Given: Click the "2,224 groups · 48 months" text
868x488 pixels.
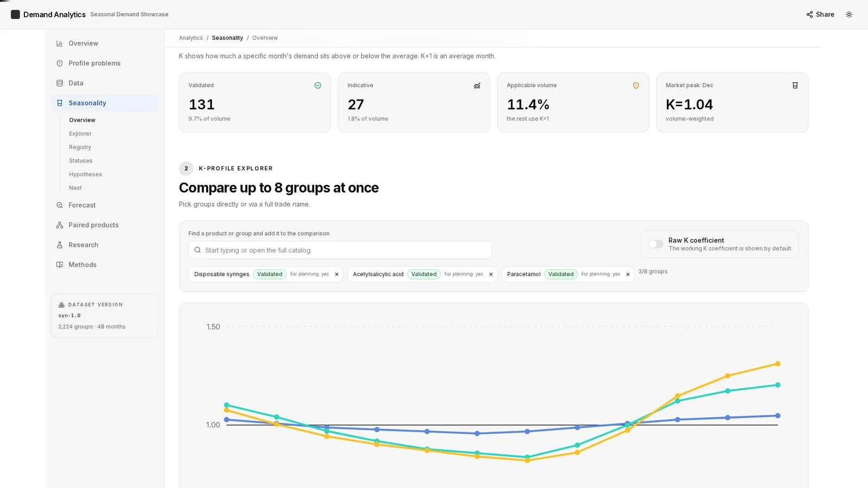Looking at the screenshot, I should click(x=92, y=327).
